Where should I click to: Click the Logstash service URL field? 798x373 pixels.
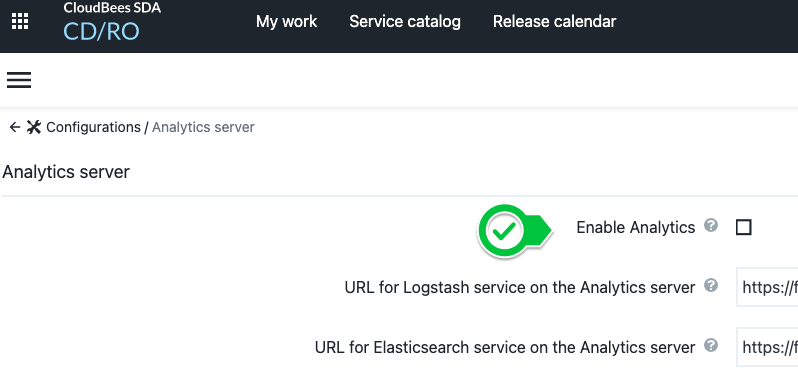pyautogui.click(x=767, y=288)
